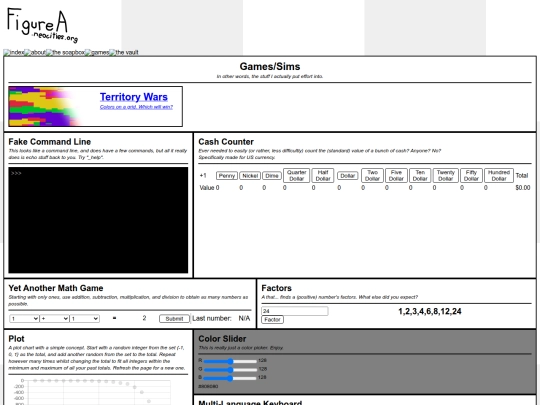Focus the black fake command line terminal
This screenshot has height=405, width=540.
98,220
